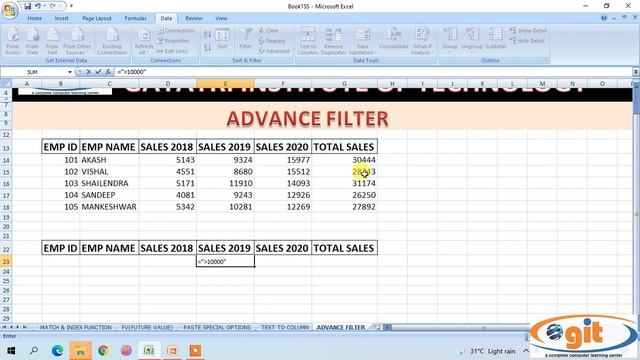
Task: Click Hide Detail
Action: click(527, 41)
